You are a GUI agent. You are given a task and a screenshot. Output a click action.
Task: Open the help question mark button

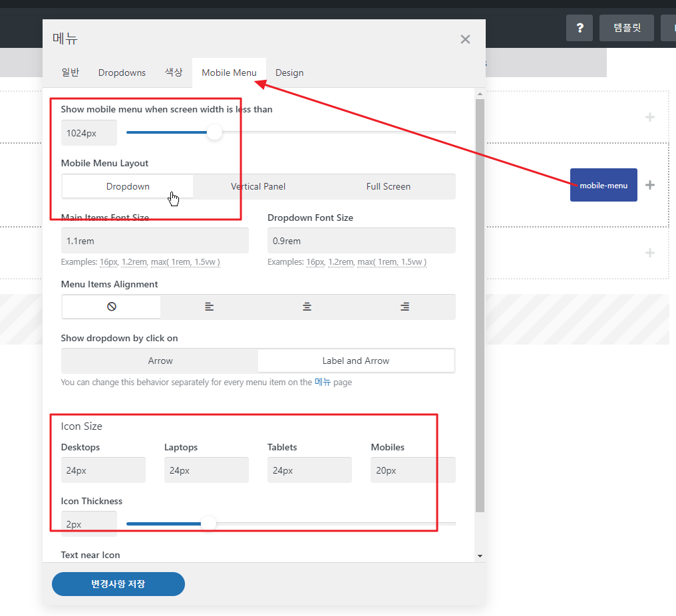(580, 28)
